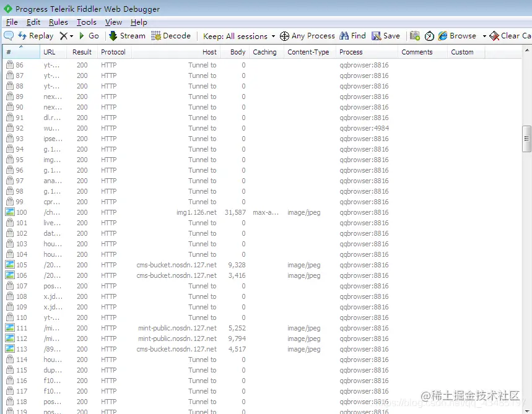
Task: Click the lock icon of session 92
Action: [x=10, y=127]
